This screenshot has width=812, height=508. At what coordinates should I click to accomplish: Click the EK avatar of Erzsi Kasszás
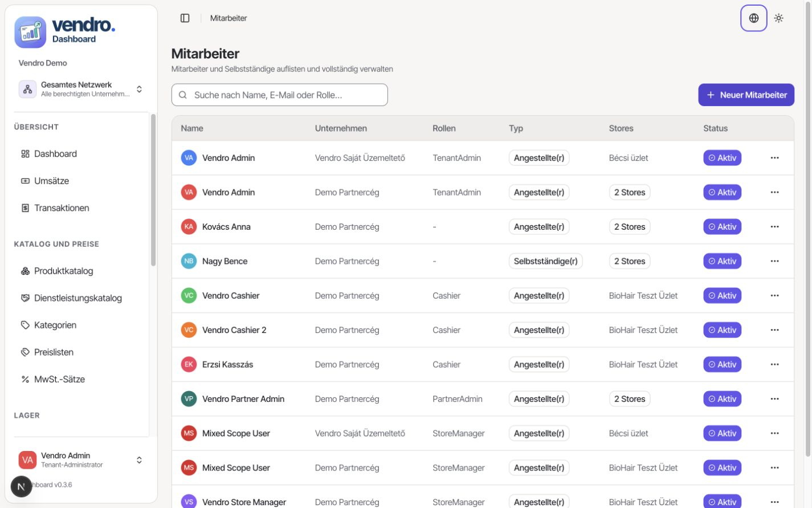click(x=189, y=364)
